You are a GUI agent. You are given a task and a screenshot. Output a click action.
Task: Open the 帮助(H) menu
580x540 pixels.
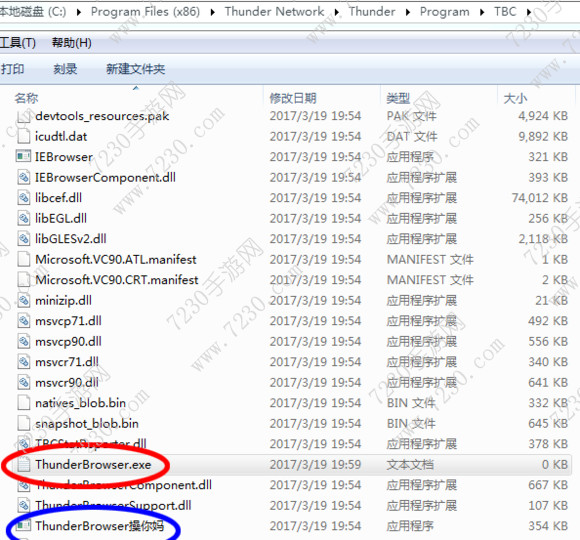[72, 43]
